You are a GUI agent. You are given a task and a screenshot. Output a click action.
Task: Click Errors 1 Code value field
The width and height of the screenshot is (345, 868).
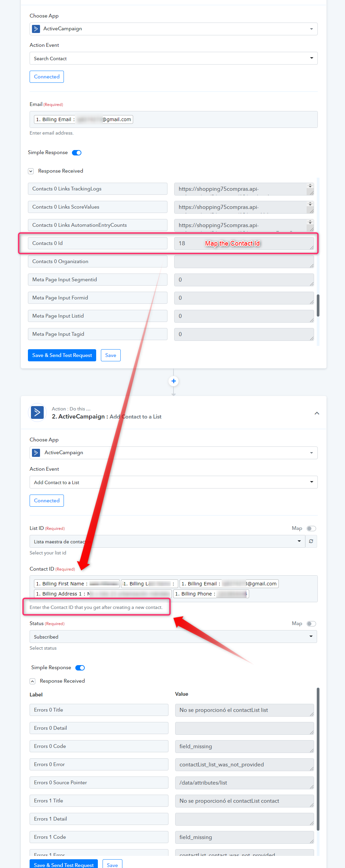pos(244,837)
